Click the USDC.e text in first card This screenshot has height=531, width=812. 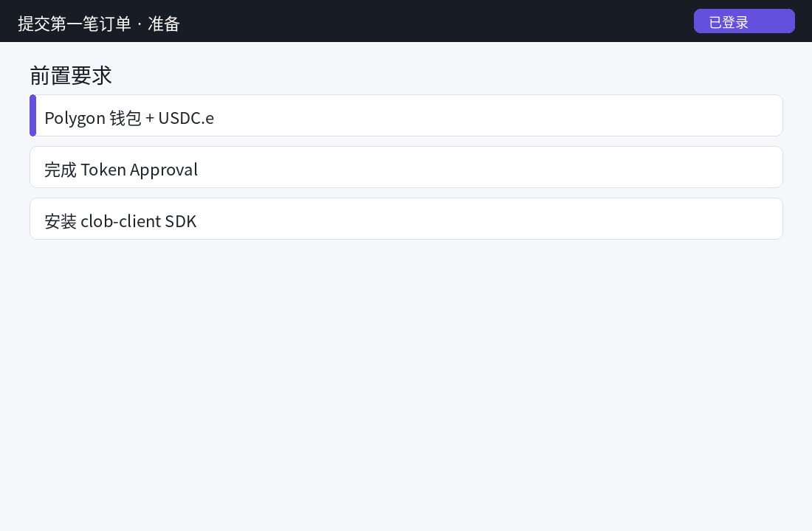coord(186,118)
